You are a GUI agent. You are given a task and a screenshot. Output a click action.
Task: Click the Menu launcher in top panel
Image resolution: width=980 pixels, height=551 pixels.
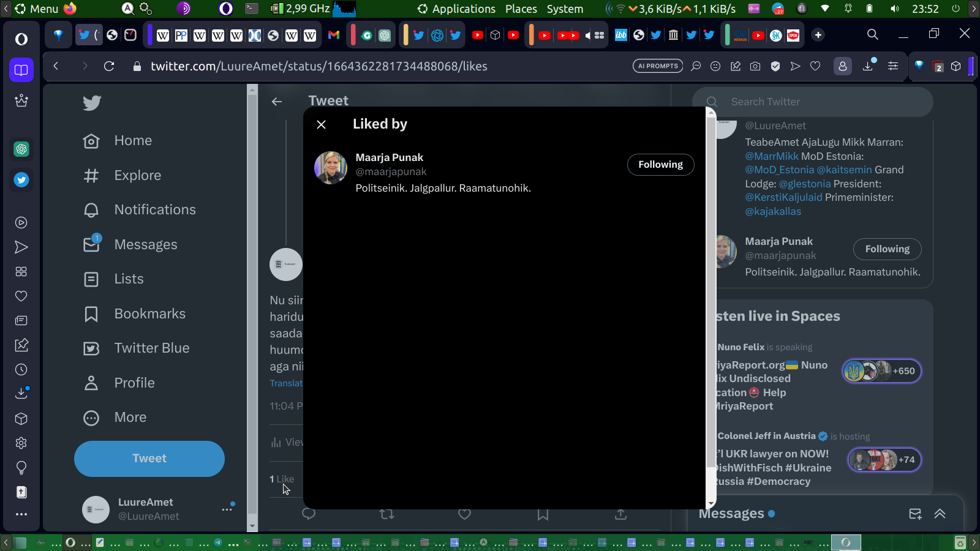click(x=36, y=9)
